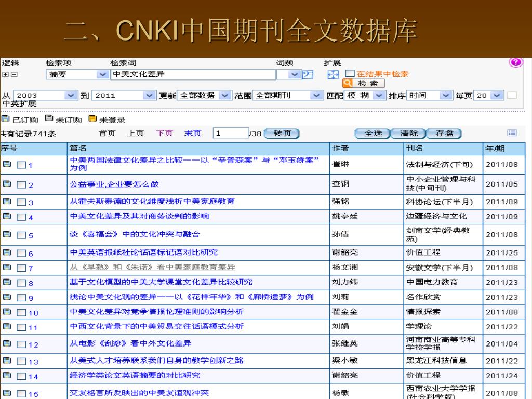
Task: Click the save icon in row 2
Action: pos(7,184)
